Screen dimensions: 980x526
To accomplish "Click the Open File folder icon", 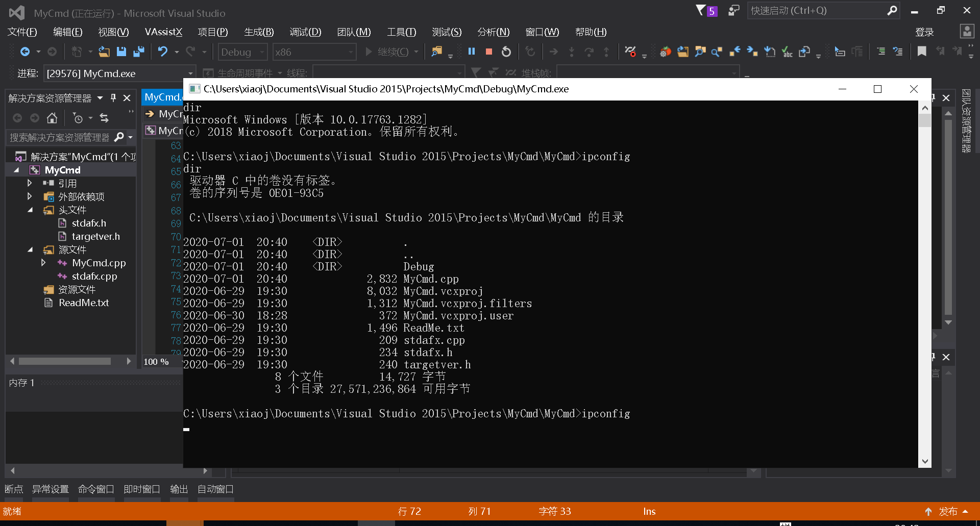I will [104, 52].
